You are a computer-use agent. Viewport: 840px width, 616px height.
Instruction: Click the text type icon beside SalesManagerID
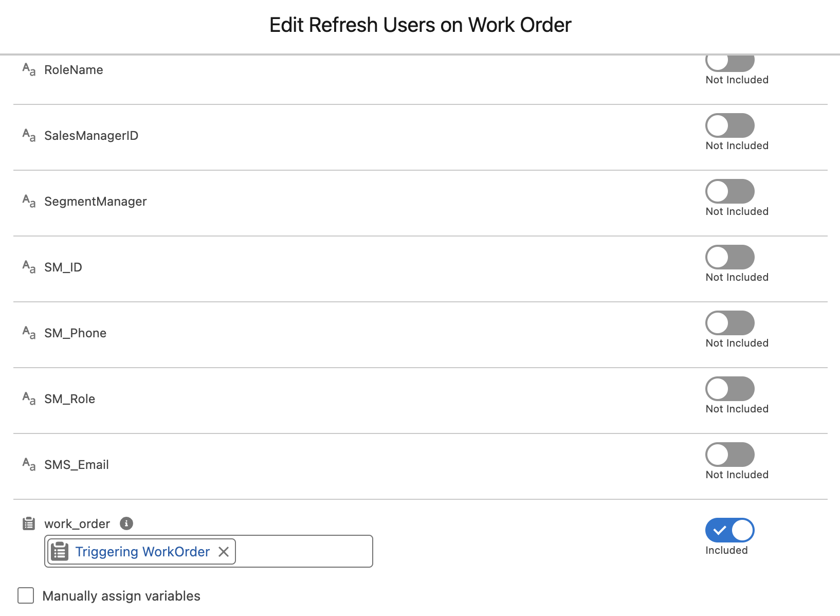click(28, 135)
